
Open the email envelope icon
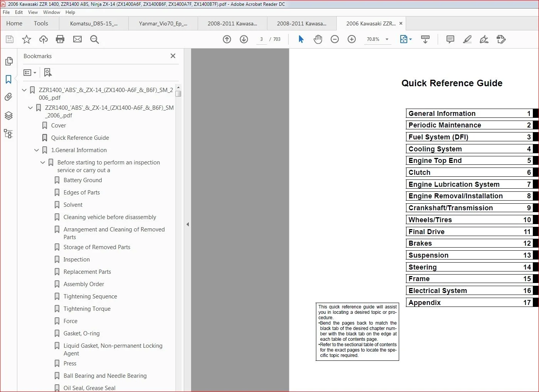(x=77, y=39)
